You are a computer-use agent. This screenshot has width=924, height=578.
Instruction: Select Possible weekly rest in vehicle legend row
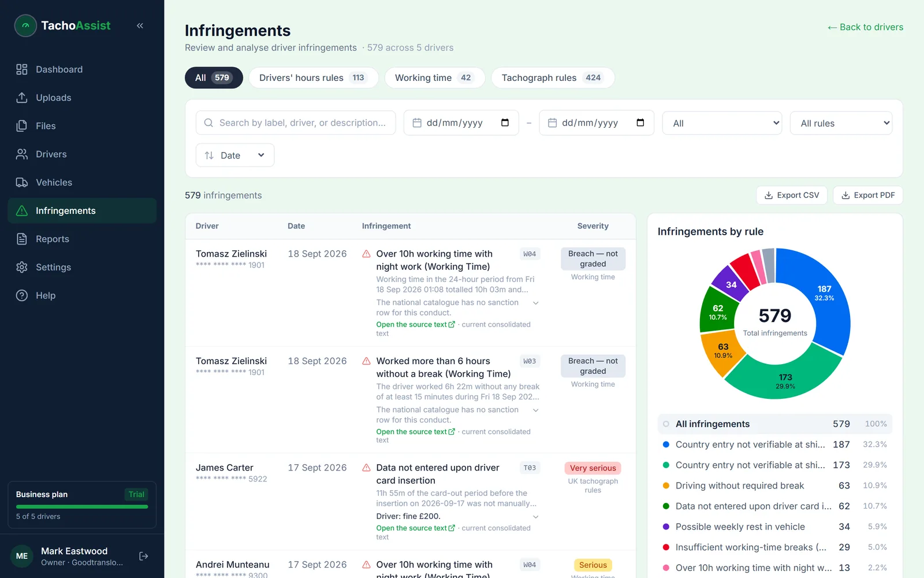coord(775,527)
